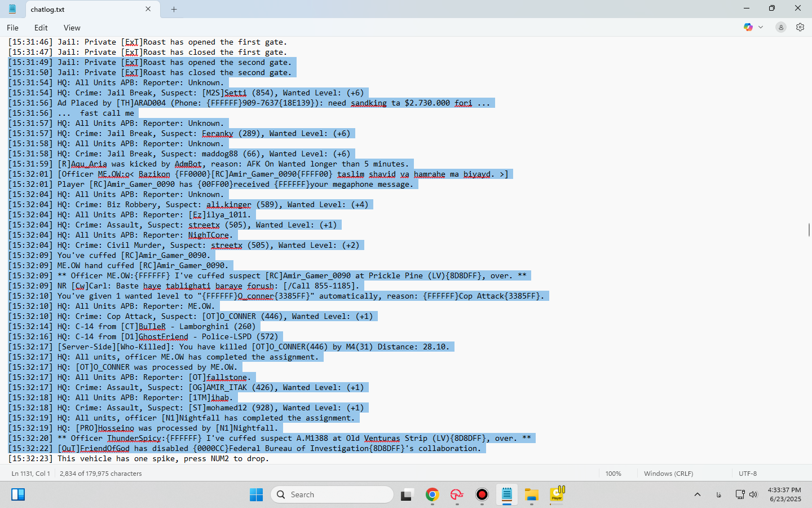Click 'Jail Break, Suspect: maddog88 (66)' line
812x508 pixels.
point(179,154)
